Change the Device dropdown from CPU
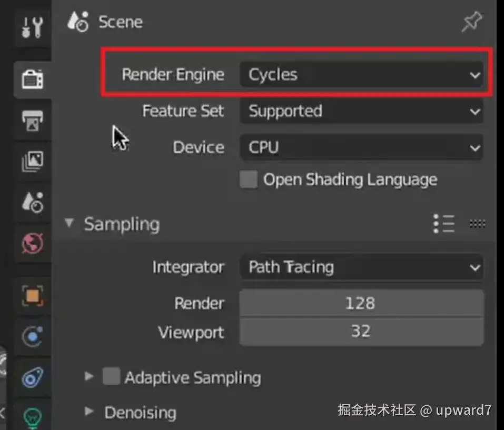The width and height of the screenshot is (504, 430). [x=361, y=147]
